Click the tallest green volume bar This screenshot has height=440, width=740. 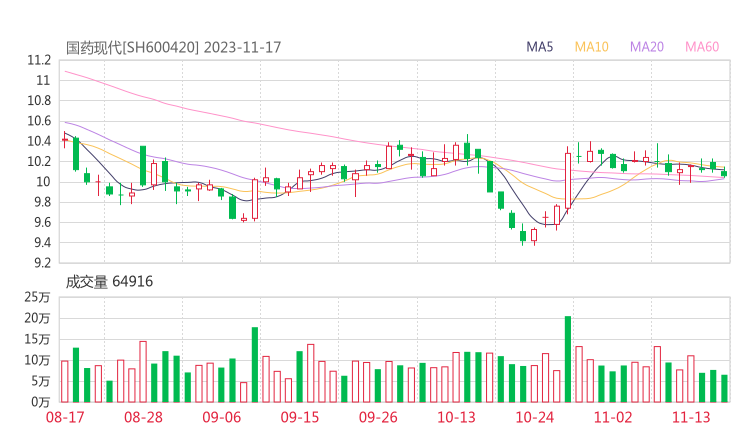568,358
